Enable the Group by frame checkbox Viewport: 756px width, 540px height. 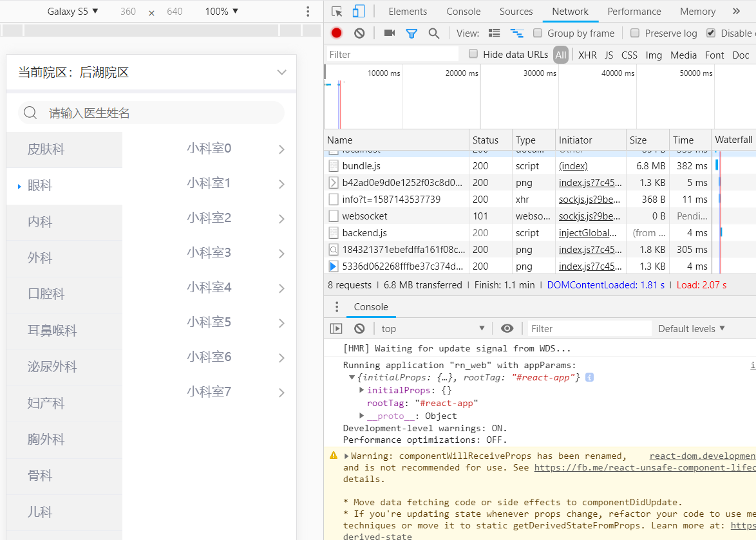coord(538,33)
